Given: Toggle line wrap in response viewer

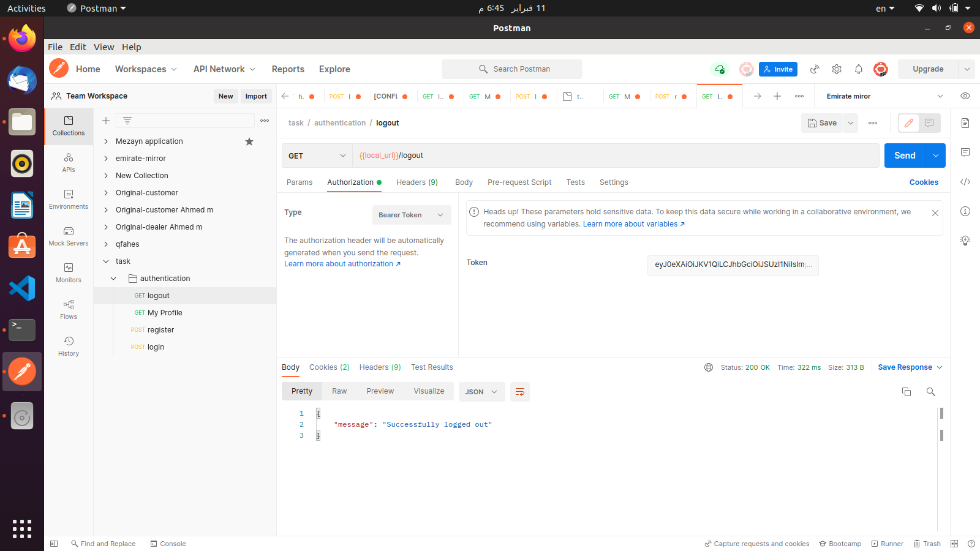Looking at the screenshot, I should click(x=520, y=392).
